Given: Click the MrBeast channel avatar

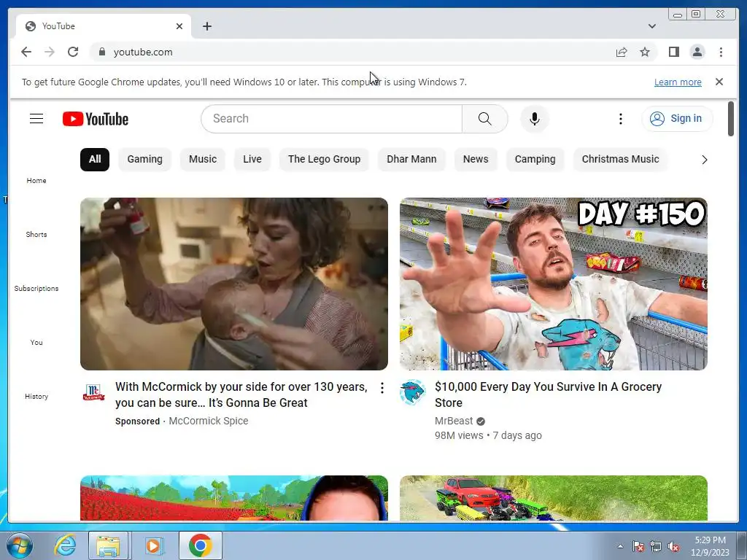Looking at the screenshot, I should coord(413,392).
